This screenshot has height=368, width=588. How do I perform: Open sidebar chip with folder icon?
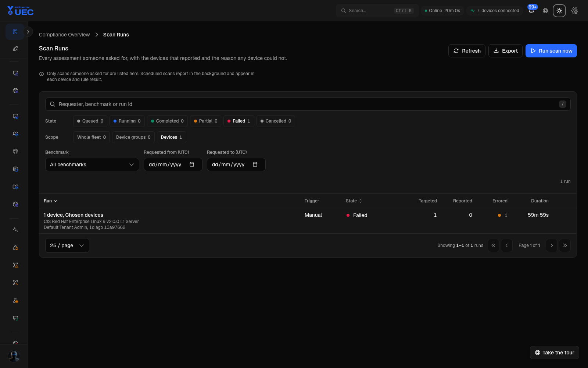pos(15,169)
